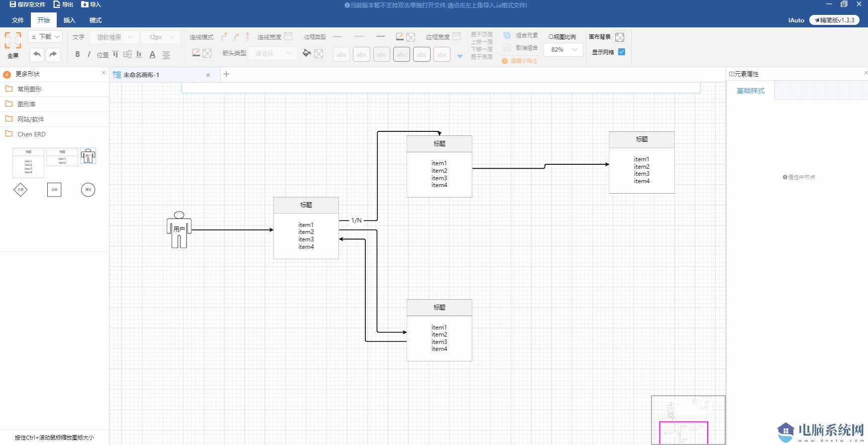
Task: Switch to the 插入 ribbon tab
Action: (70, 20)
